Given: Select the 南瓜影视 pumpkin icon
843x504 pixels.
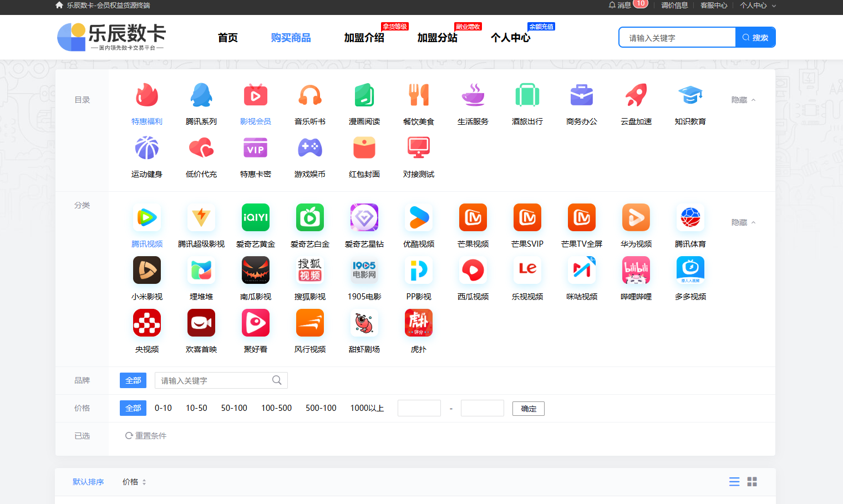Looking at the screenshot, I should tap(256, 271).
